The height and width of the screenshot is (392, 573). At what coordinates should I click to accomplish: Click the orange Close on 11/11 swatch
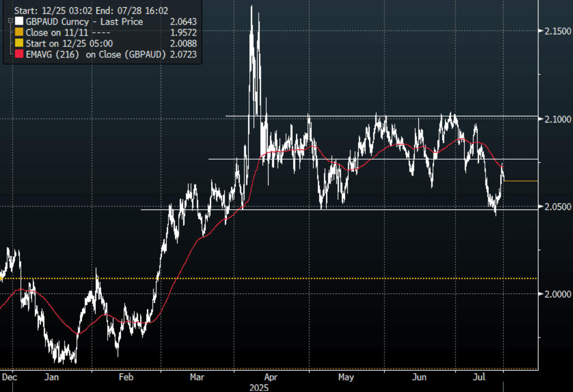tap(19, 32)
